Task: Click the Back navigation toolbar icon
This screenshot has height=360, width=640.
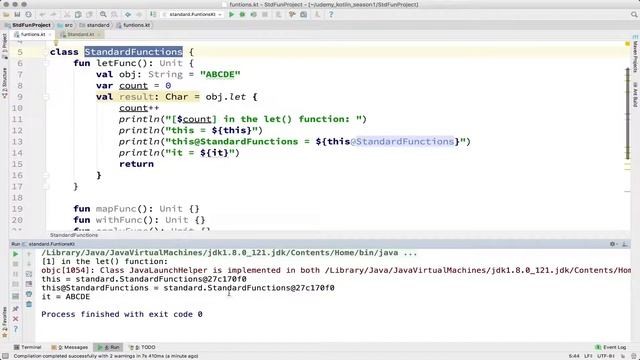Action: tap(128, 14)
